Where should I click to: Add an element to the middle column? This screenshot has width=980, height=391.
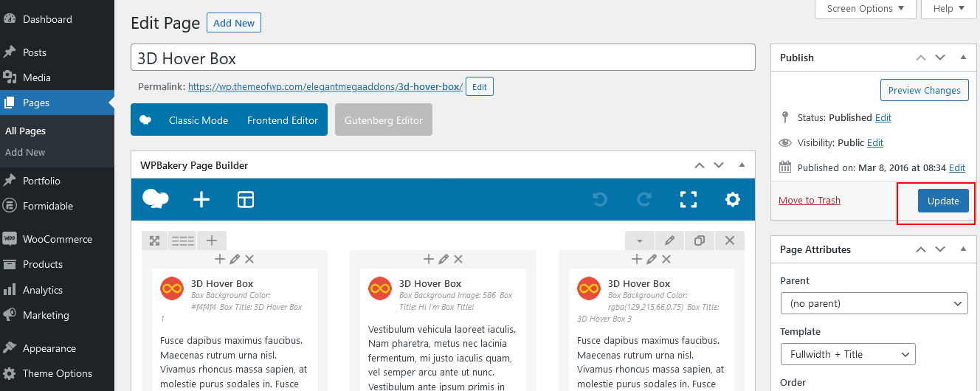point(428,259)
